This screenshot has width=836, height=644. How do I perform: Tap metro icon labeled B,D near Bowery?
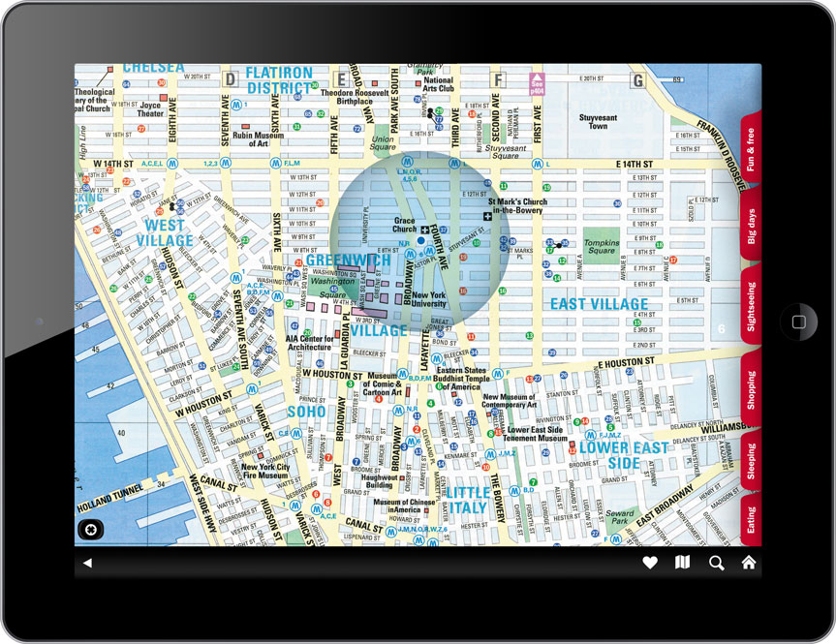coord(514,490)
